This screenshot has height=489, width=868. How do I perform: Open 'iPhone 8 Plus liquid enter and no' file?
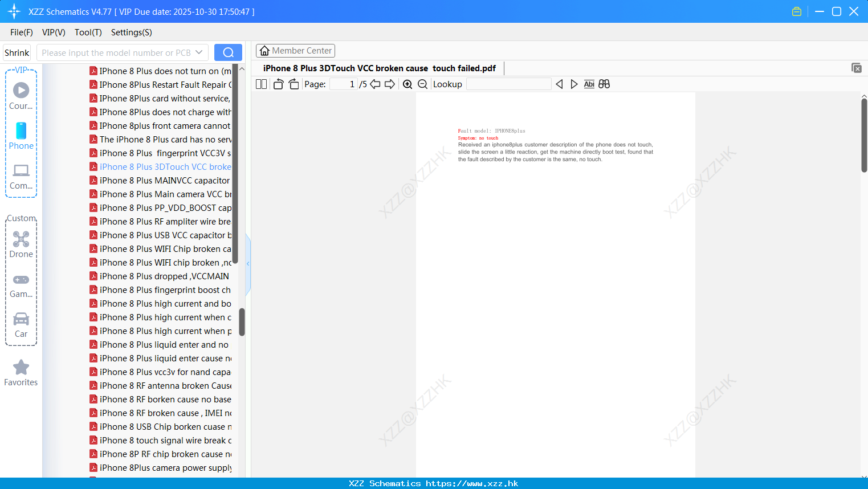click(x=160, y=345)
